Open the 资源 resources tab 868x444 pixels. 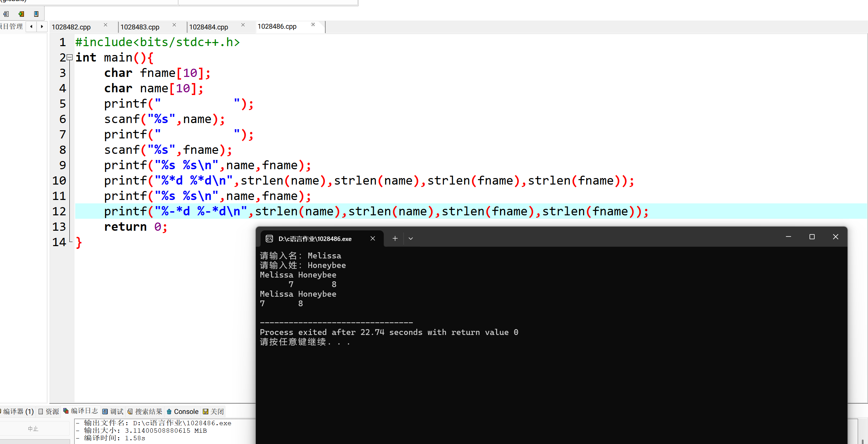(x=49, y=412)
